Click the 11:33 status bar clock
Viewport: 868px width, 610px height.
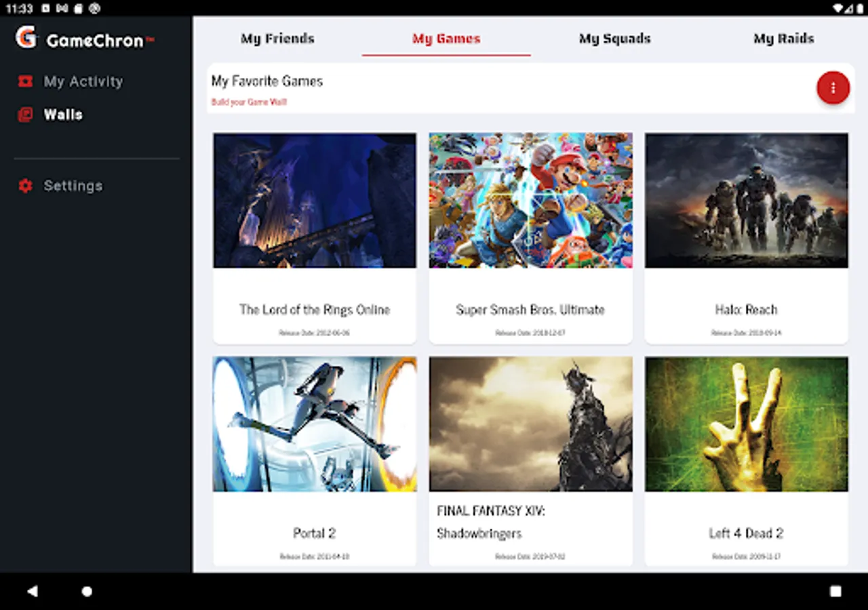pyautogui.click(x=19, y=8)
